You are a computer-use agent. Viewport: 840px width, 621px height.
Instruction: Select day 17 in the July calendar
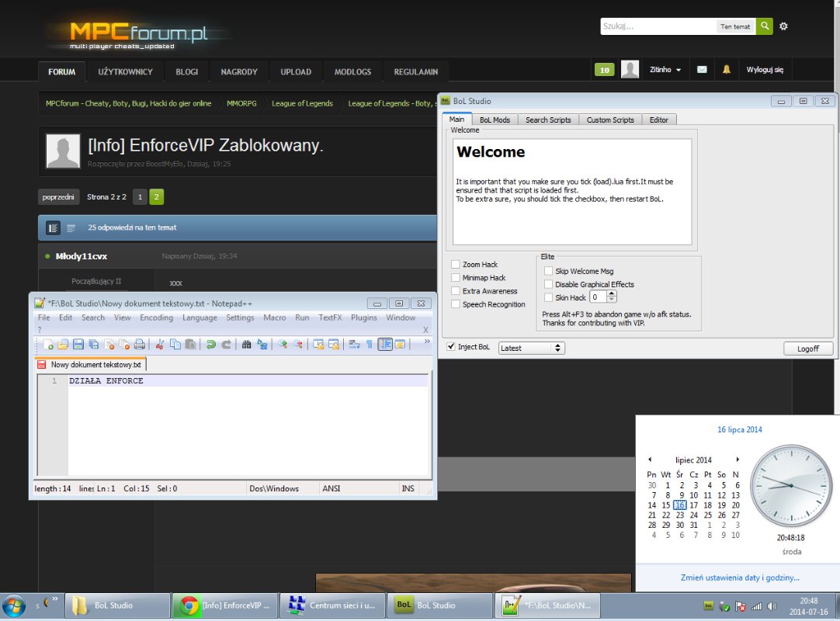(x=693, y=505)
